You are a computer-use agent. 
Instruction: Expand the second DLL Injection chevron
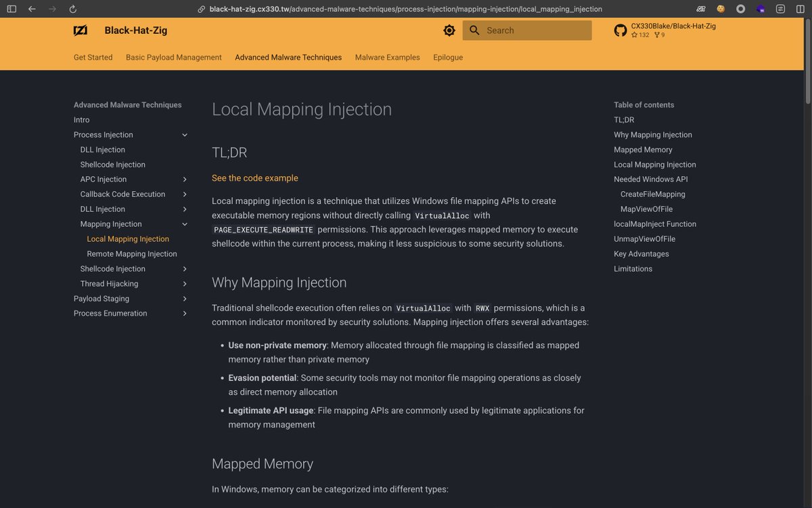[185, 209]
